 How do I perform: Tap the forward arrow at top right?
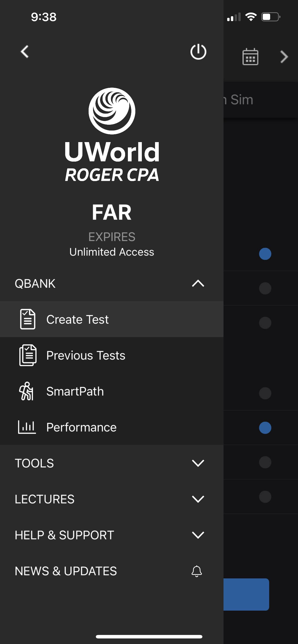coord(284,57)
